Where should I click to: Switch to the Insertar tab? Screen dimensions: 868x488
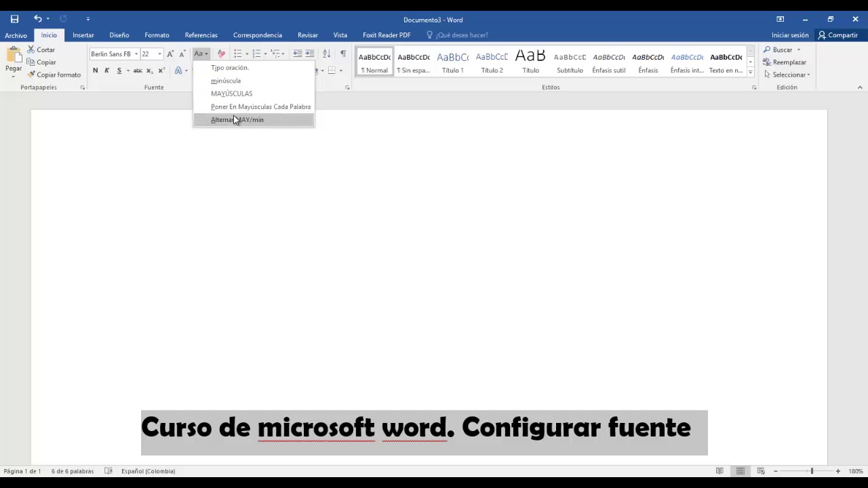coord(83,35)
